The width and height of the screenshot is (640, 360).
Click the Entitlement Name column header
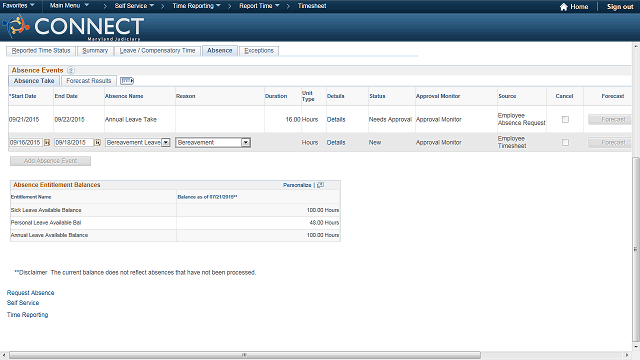click(x=31, y=197)
